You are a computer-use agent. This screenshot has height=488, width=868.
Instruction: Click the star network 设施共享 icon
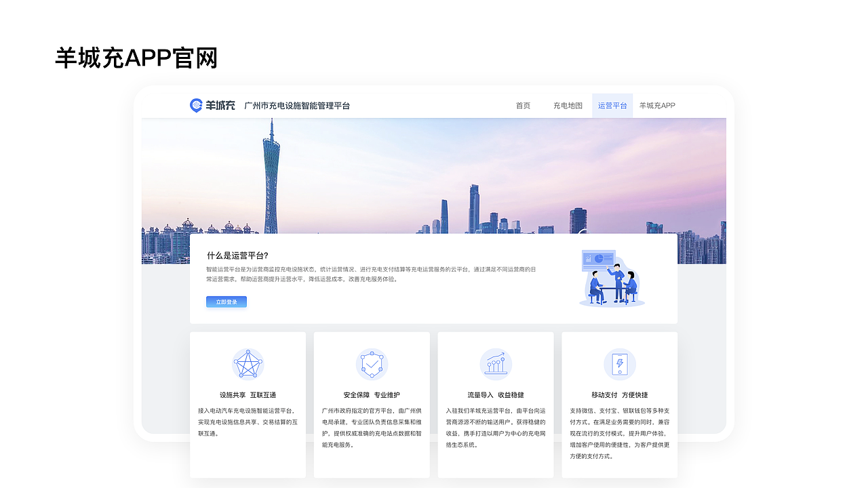[x=248, y=365]
